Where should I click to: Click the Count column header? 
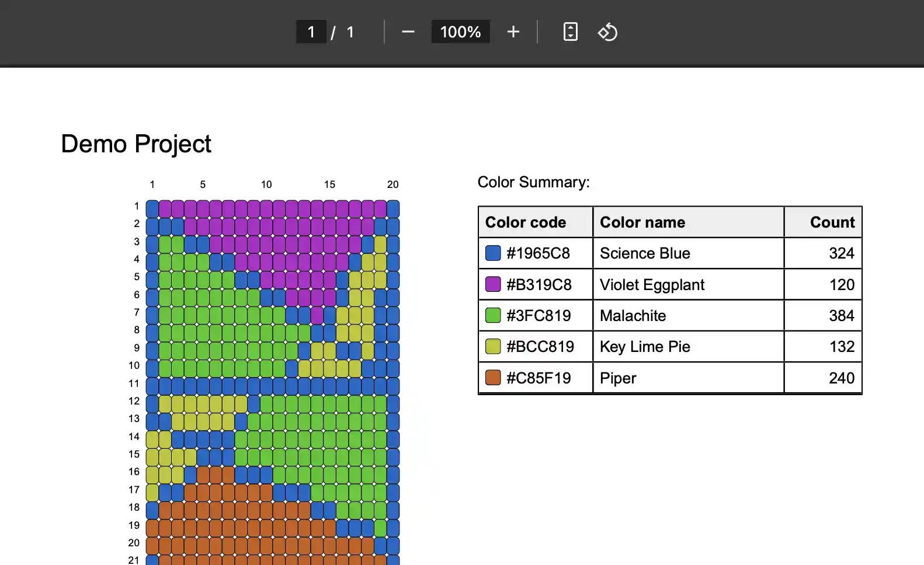click(x=823, y=222)
